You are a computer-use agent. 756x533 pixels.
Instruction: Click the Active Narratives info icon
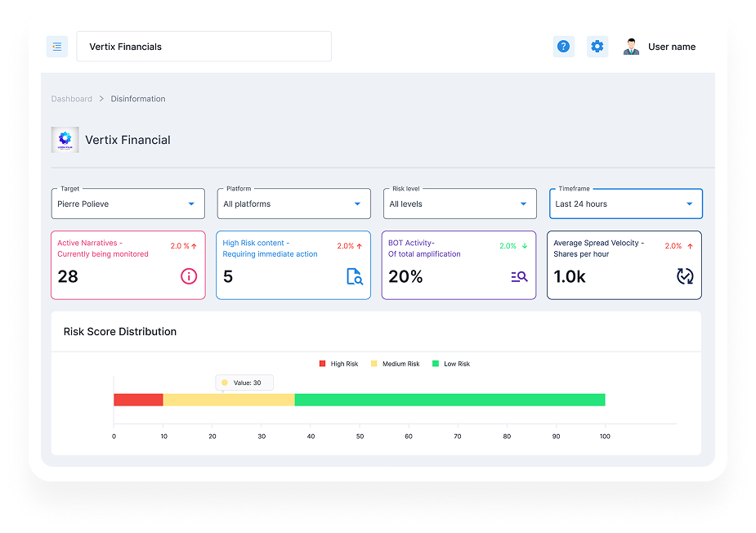point(189,276)
